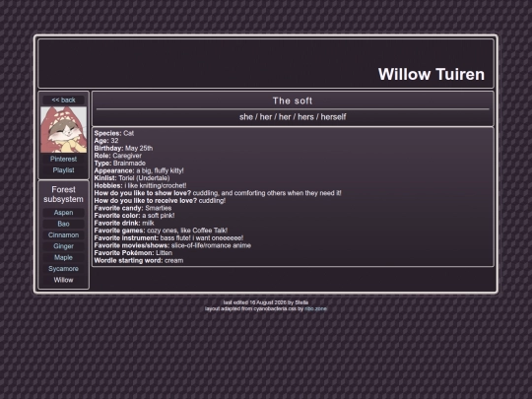Click the 'Role: Caregiver' line
The image size is (532, 399).
click(118, 156)
